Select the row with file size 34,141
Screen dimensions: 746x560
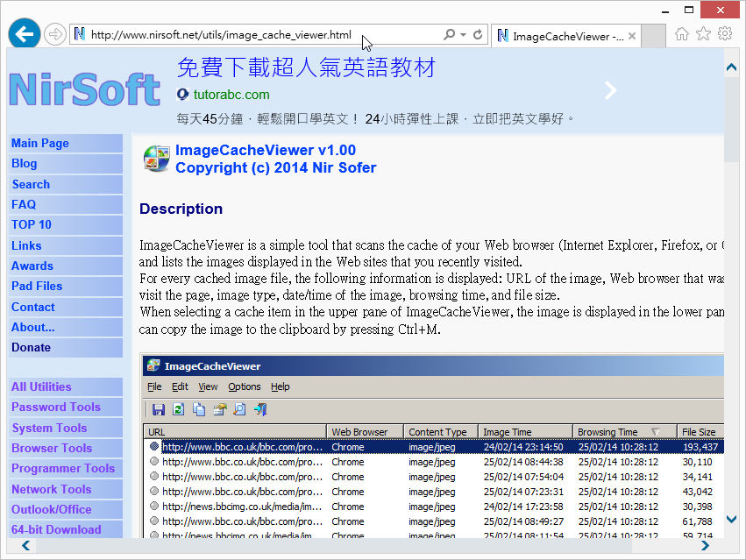[x=433, y=476]
